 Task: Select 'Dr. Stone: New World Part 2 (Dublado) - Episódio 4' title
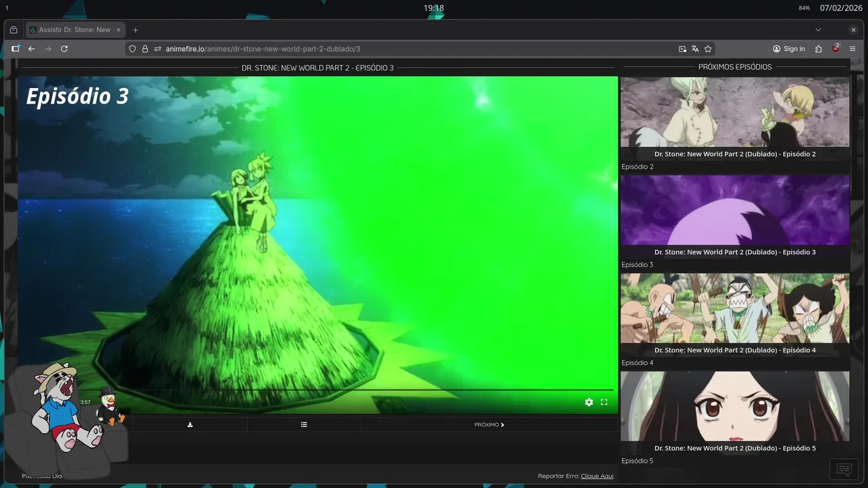tap(735, 350)
